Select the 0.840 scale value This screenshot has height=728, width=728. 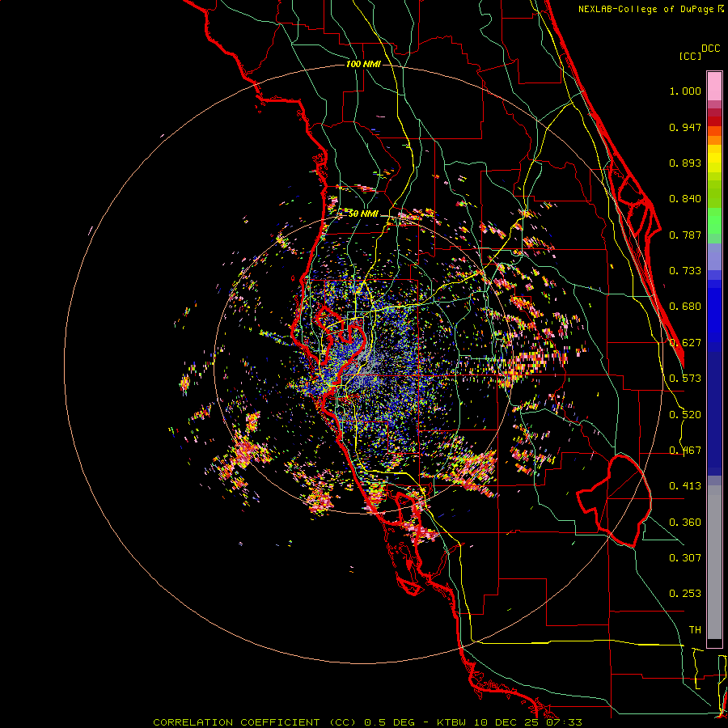685,199
